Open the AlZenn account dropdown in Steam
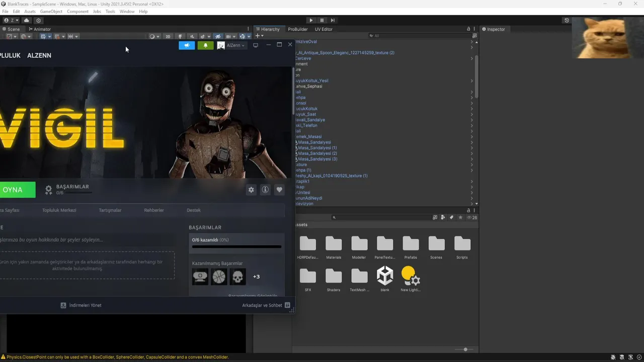The width and height of the screenshot is (644, 362). (231, 45)
